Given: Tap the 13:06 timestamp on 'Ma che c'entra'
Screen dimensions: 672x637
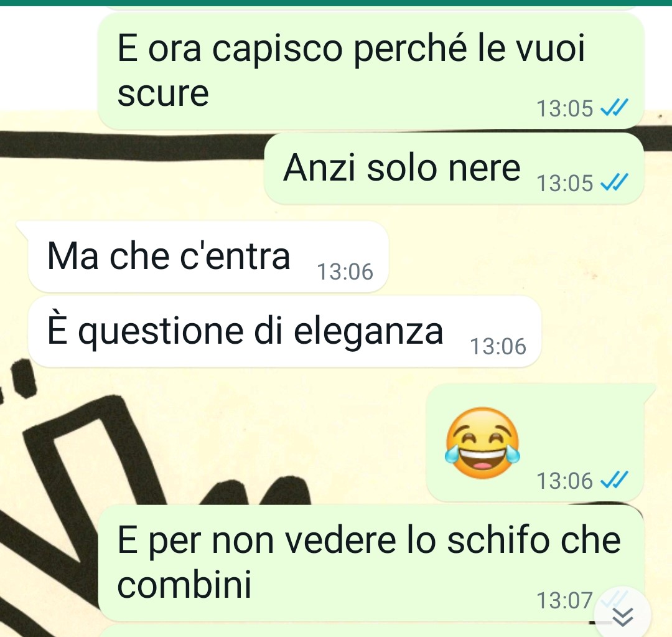Looking at the screenshot, I should point(345,271).
